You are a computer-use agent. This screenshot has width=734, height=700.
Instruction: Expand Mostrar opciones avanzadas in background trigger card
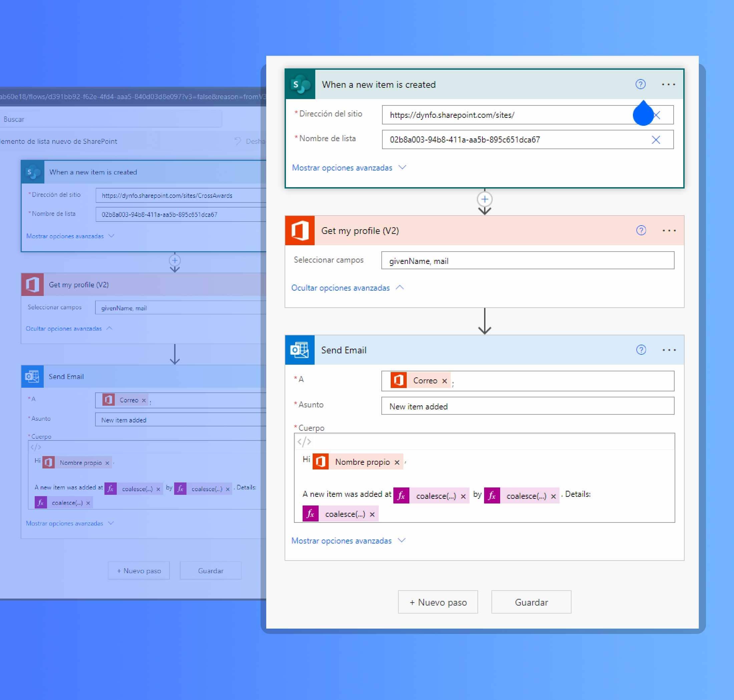pyautogui.click(x=70, y=236)
